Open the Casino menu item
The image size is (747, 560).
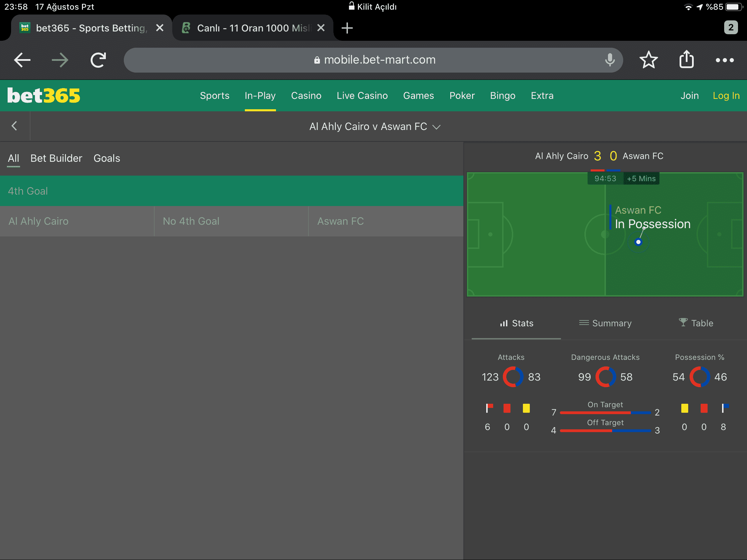(x=306, y=96)
